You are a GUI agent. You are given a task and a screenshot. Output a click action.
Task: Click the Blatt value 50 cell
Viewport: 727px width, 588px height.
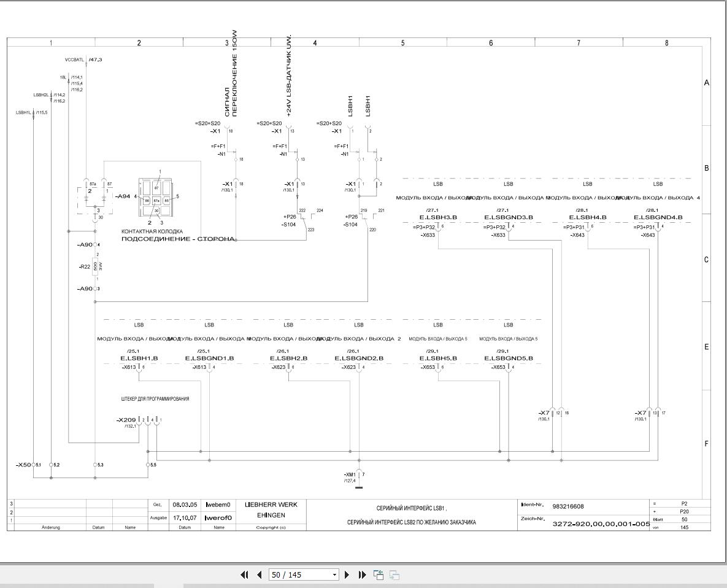[684, 519]
